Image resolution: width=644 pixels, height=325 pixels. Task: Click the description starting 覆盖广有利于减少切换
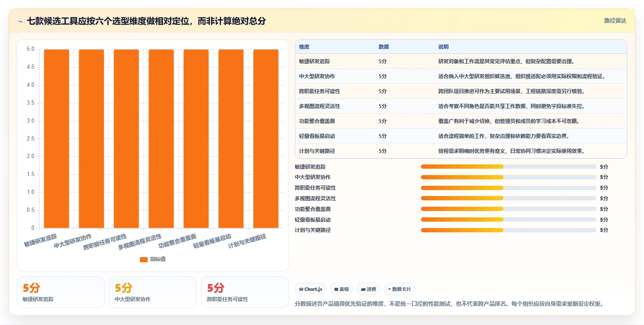(509, 121)
